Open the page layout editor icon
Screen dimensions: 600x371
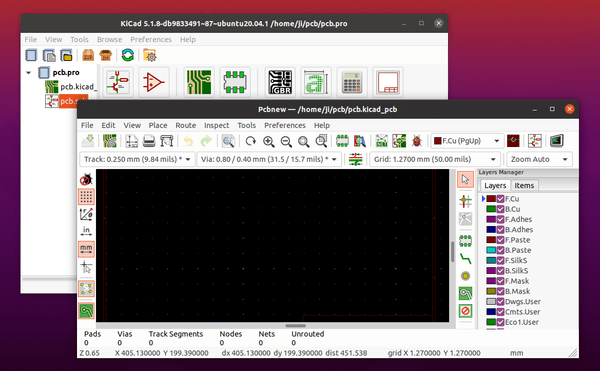click(388, 82)
